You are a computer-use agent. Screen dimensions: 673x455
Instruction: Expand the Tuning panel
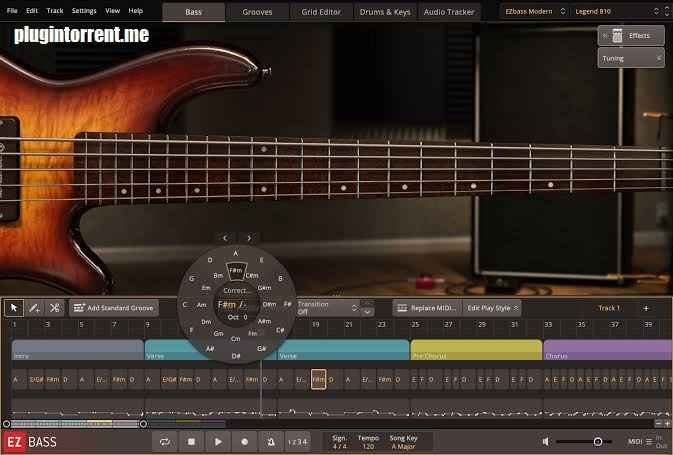631,58
